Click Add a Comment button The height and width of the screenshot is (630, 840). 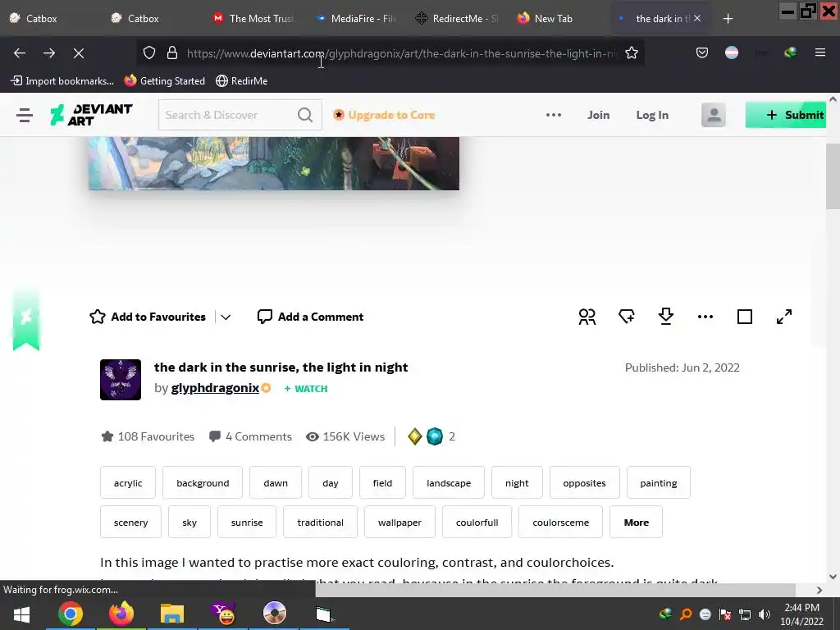point(310,317)
